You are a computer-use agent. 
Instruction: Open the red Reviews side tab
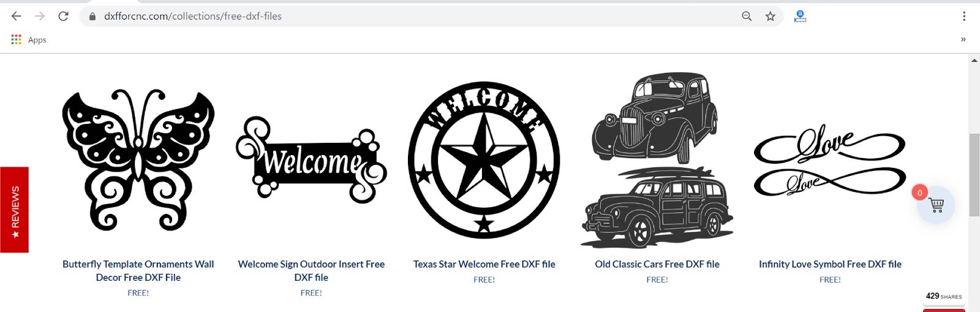pos(14,210)
